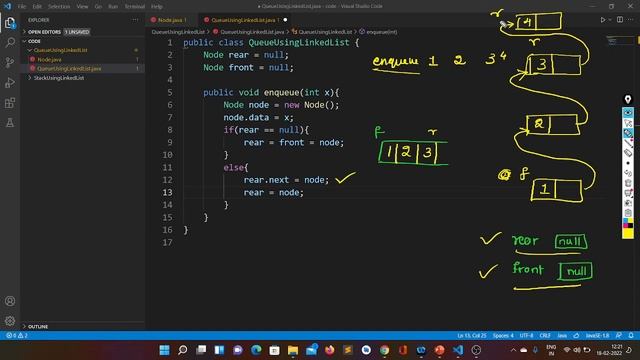This screenshot has width=640, height=360.
Task: Open Chrome from the taskbar
Action: [x=384, y=350]
